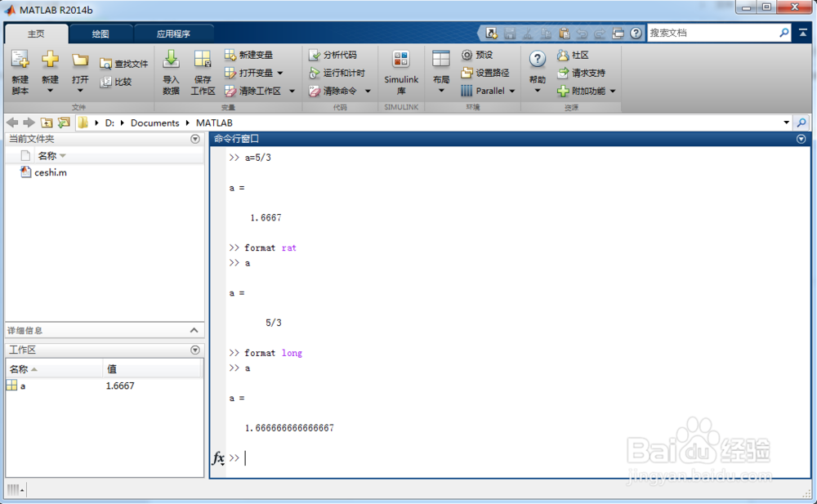Click the quick-access help icon

click(x=636, y=33)
